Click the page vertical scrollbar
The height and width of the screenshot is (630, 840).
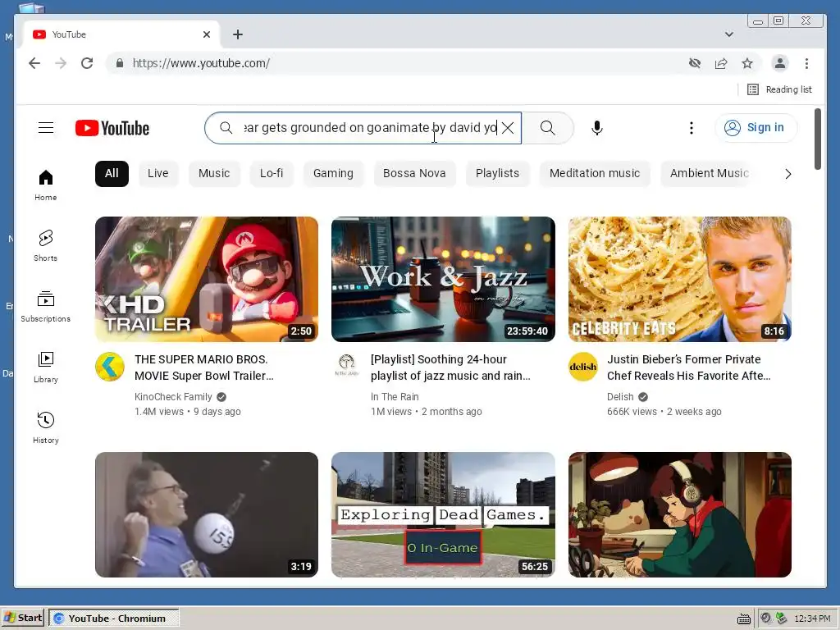point(818,139)
